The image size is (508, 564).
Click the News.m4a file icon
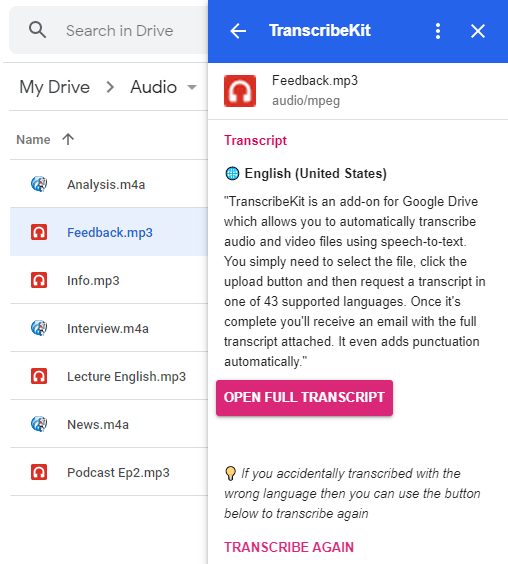39,424
